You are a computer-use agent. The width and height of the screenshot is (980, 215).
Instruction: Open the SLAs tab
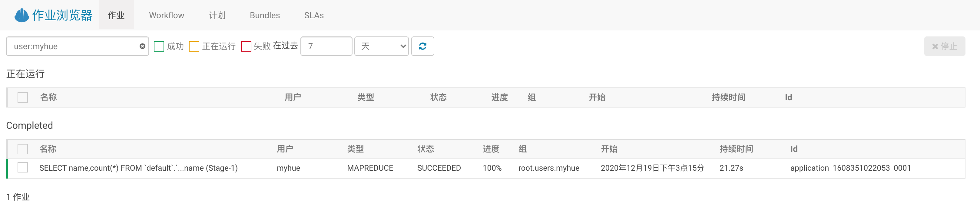313,15
